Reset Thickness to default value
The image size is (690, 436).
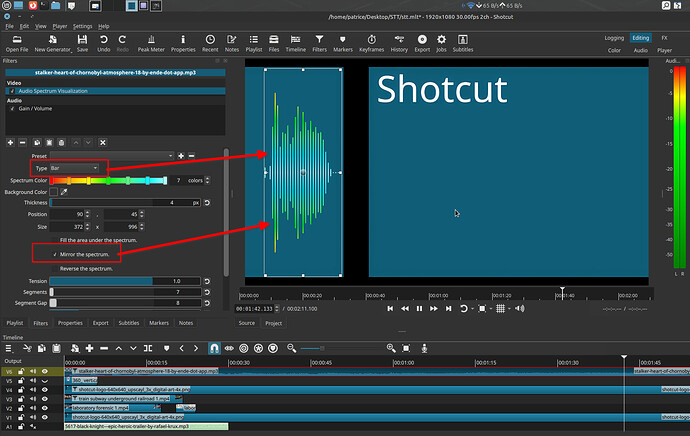pyautogui.click(x=207, y=203)
